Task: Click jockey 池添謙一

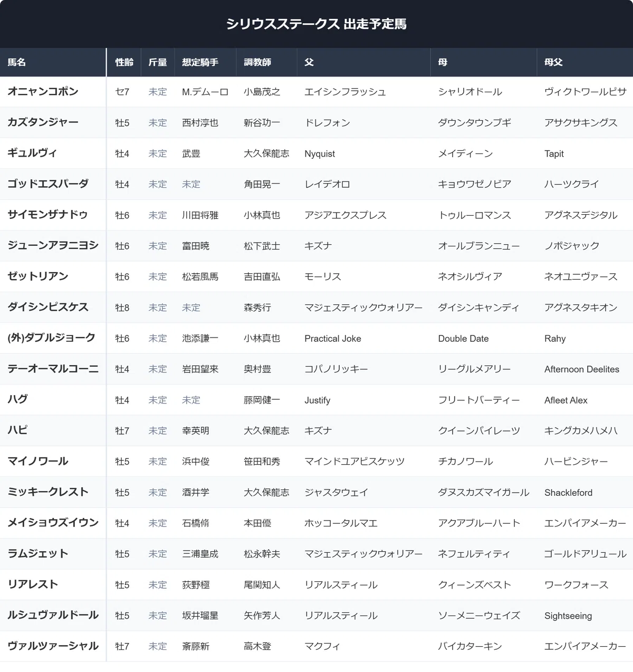Action: tap(200, 338)
